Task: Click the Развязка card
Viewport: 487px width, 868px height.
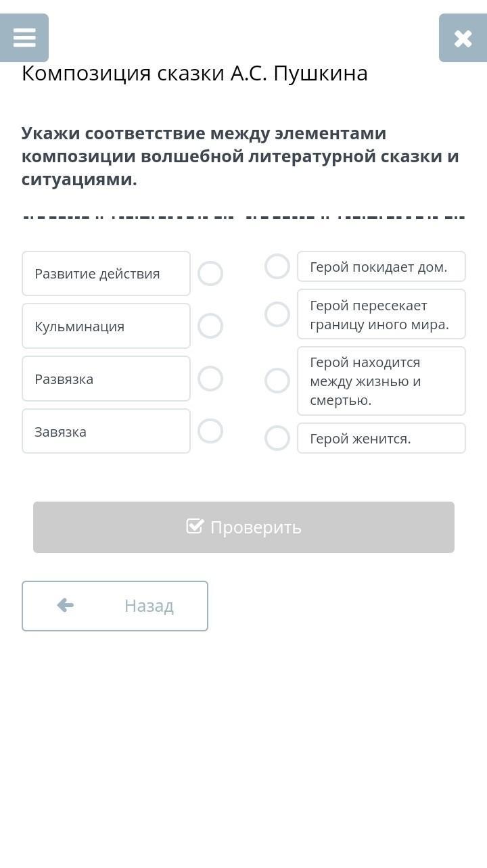Action: click(106, 379)
